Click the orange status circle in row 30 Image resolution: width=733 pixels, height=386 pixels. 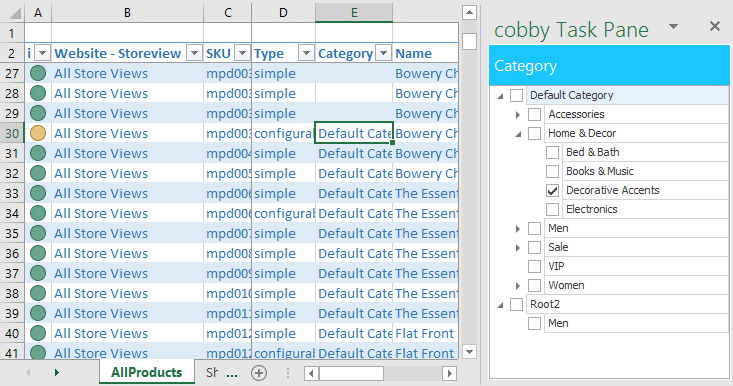[38, 133]
